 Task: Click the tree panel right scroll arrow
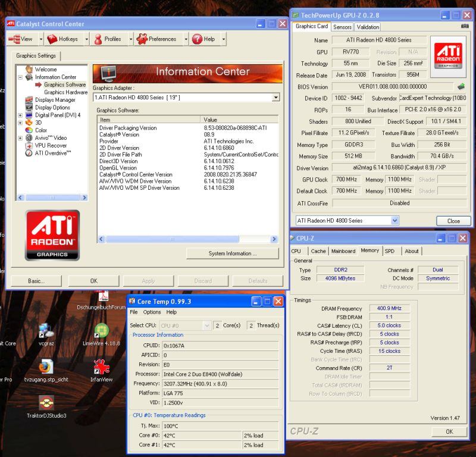84,198
